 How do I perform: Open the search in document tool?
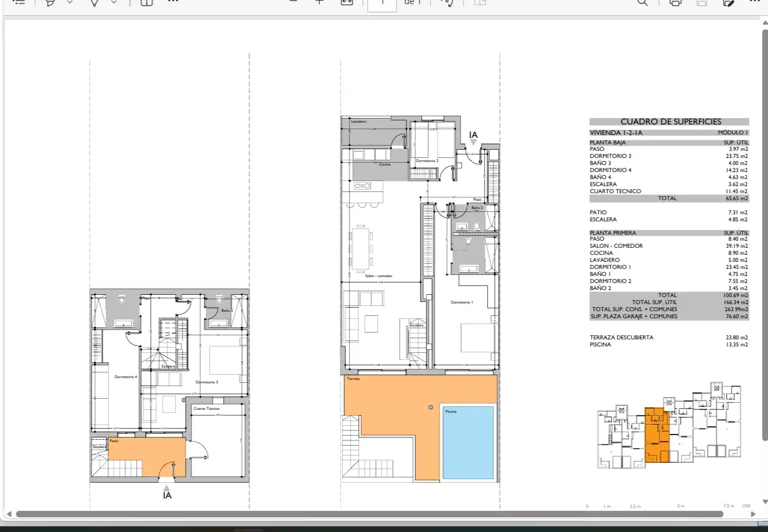643,2
